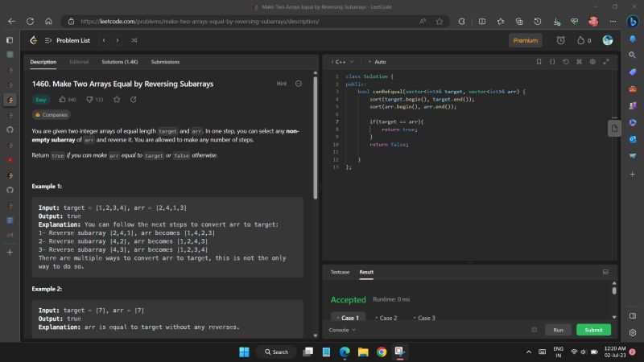
Task: Add problem to favorites star
Action: tap(117, 99)
